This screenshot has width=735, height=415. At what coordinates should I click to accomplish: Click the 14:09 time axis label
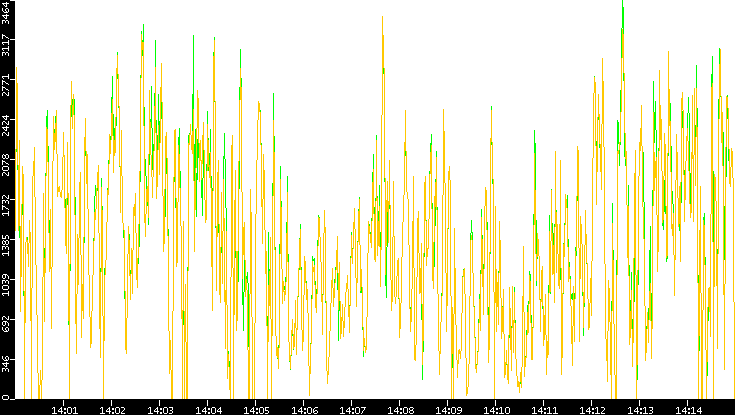point(448,410)
